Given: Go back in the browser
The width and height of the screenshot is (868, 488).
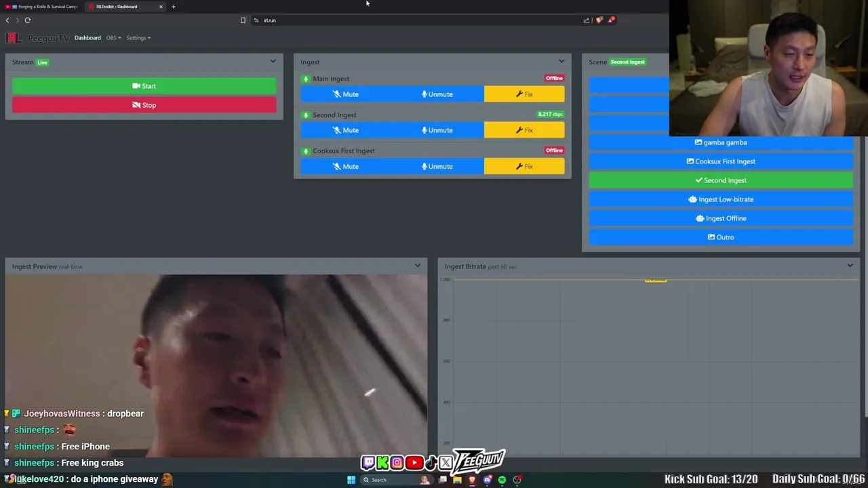Looking at the screenshot, I should pyautogui.click(x=7, y=20).
